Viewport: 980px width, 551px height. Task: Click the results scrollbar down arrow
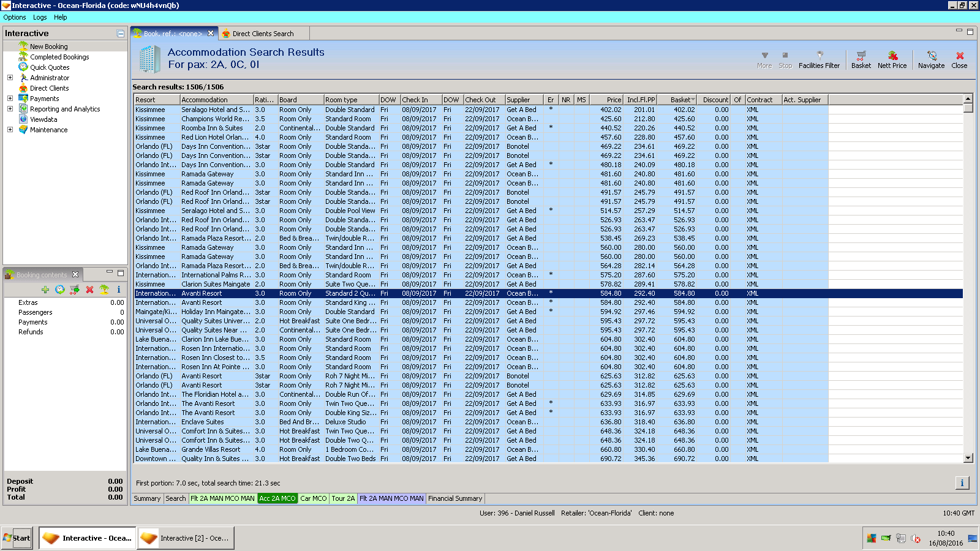click(x=968, y=458)
